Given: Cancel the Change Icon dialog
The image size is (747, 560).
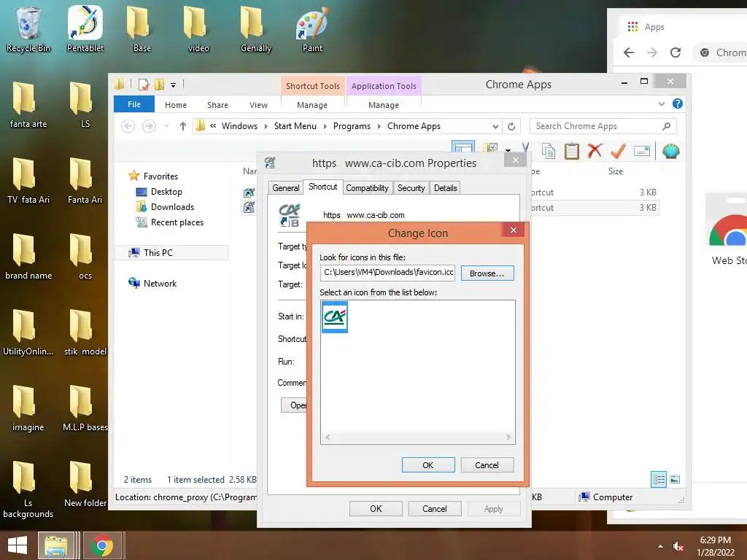Looking at the screenshot, I should pos(487,464).
